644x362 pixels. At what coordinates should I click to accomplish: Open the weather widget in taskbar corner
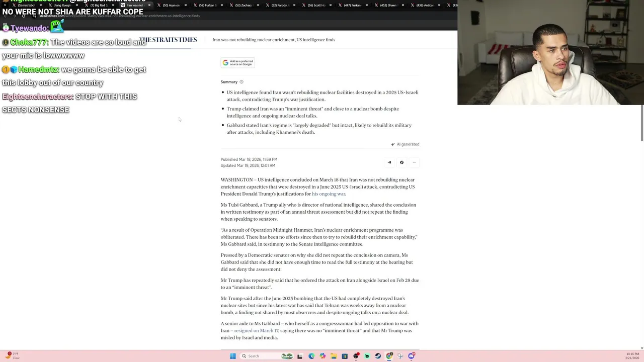point(12,355)
